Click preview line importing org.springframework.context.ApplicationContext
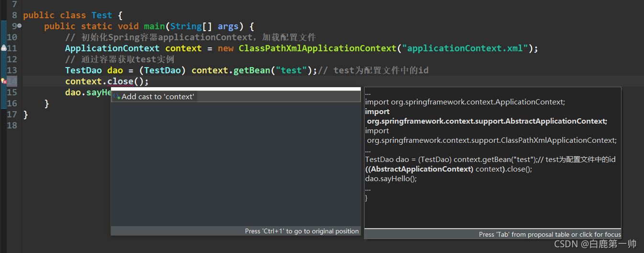The image size is (644, 253). tap(465, 102)
